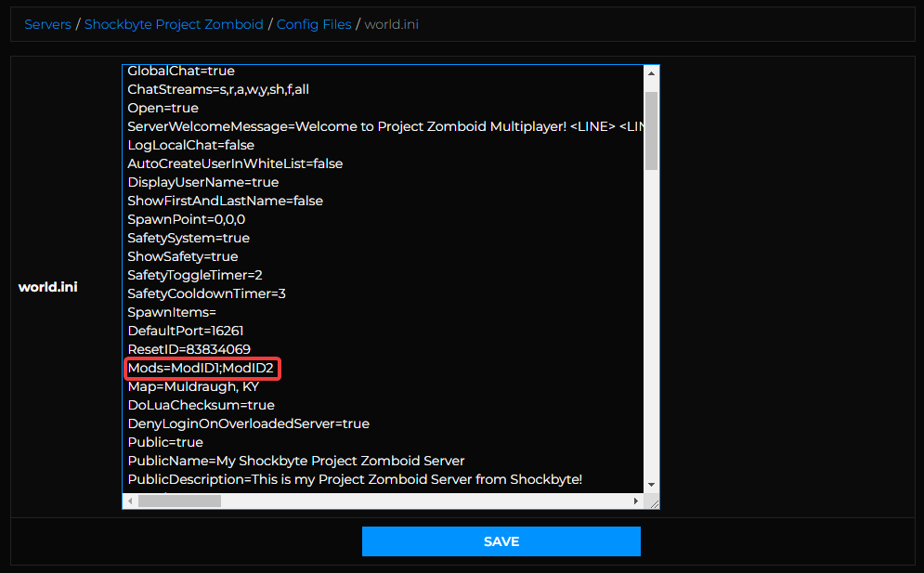Click the down arrow on the vertical scrollbar
The height and width of the screenshot is (573, 924).
pyautogui.click(x=652, y=485)
